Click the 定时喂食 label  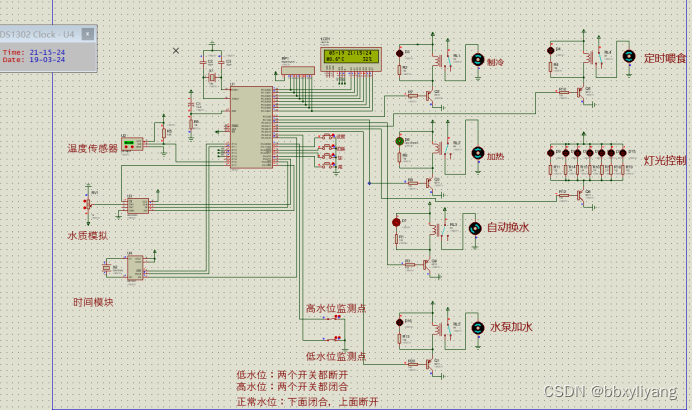[x=665, y=58]
